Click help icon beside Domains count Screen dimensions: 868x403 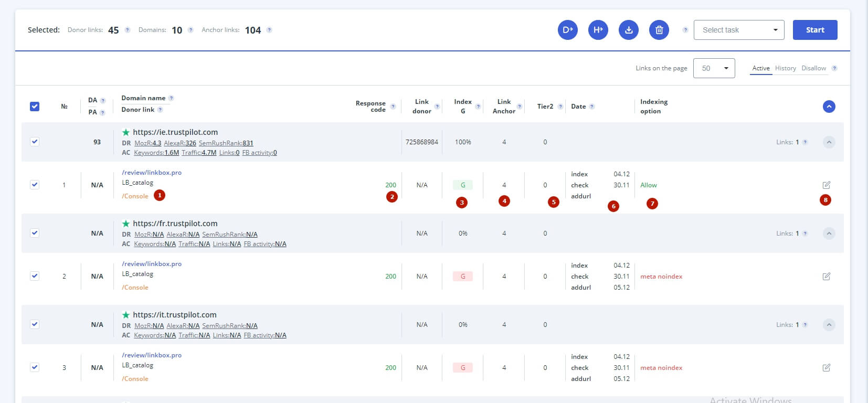pyautogui.click(x=190, y=30)
